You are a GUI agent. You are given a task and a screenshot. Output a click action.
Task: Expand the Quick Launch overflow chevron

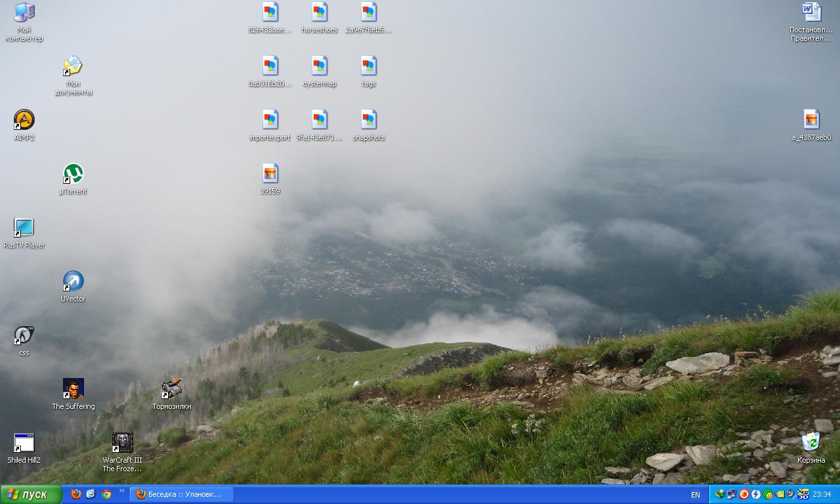[121, 491]
